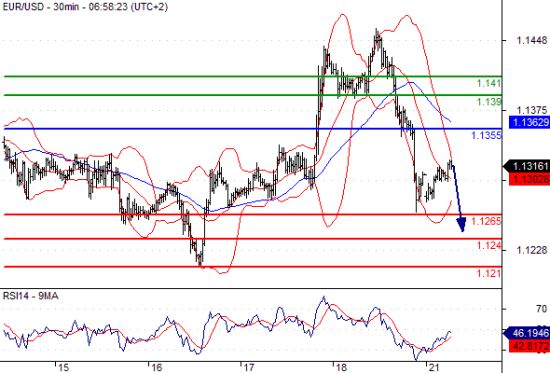Screen dimensions: 550x373
Task: Click the blue 1.1355 pivot label
Action: click(x=486, y=135)
